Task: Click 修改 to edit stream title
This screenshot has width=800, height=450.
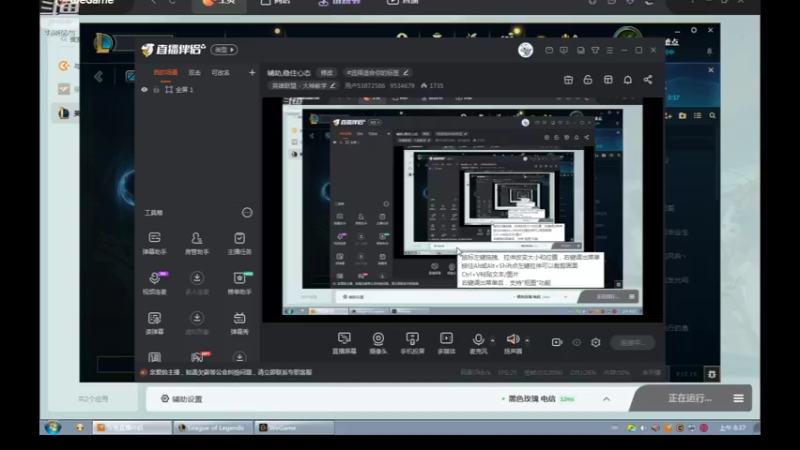Action: [x=327, y=73]
